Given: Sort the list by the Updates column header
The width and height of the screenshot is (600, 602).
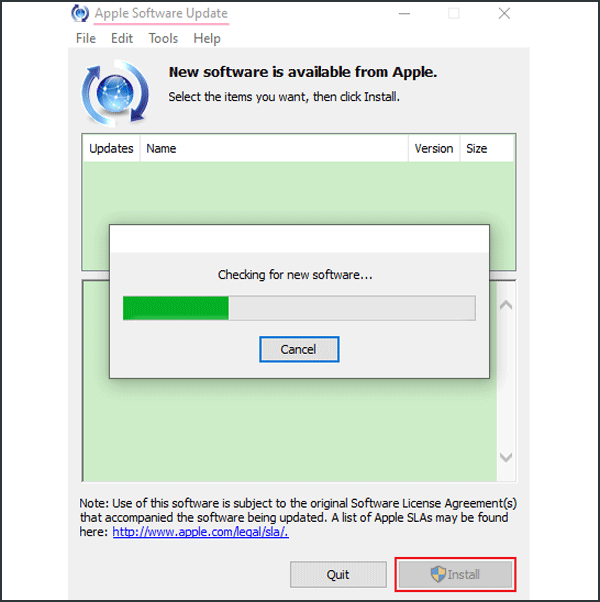Looking at the screenshot, I should pyautogui.click(x=111, y=148).
